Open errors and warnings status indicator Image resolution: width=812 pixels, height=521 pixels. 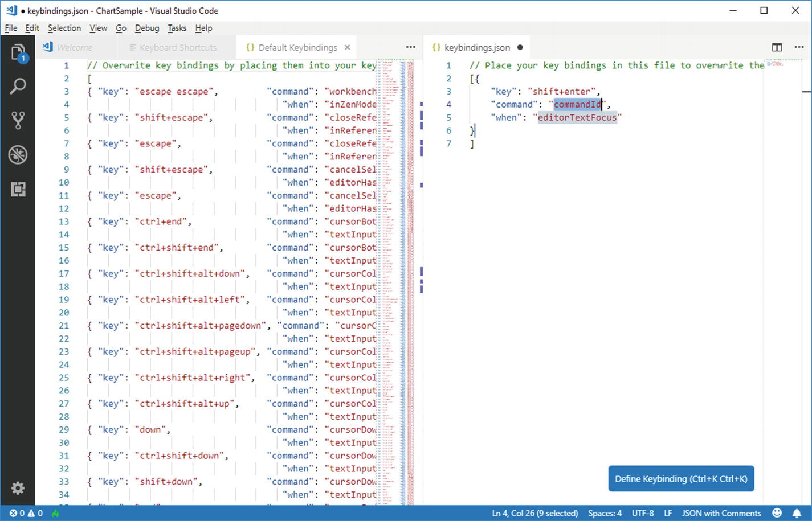[x=26, y=513]
